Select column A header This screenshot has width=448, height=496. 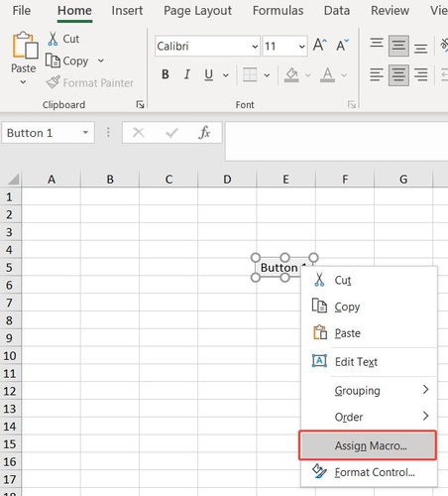coord(52,180)
